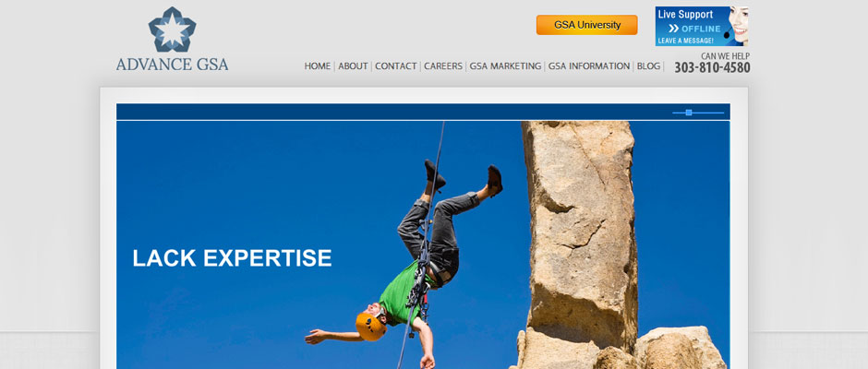868x369 pixels.
Task: Click Leave a Message in support box
Action: pyautogui.click(x=685, y=41)
